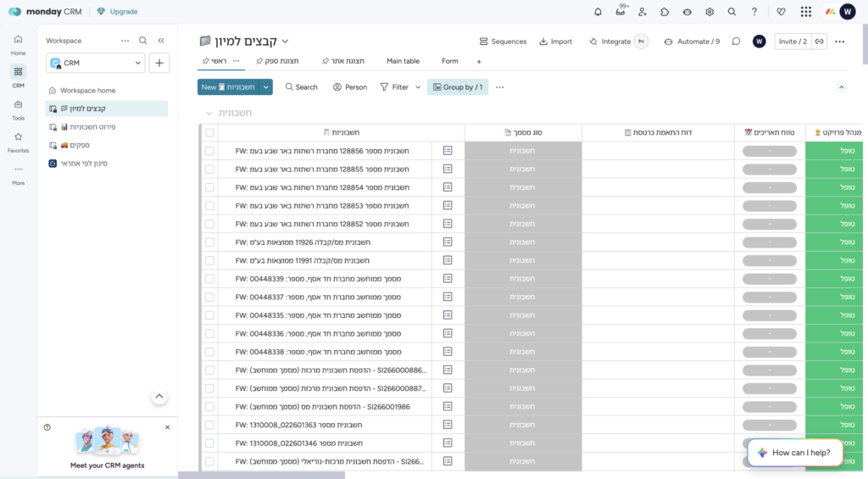Image resolution: width=868 pixels, height=479 pixels.
Task: Open Favorites star in left rail
Action: click(x=19, y=142)
